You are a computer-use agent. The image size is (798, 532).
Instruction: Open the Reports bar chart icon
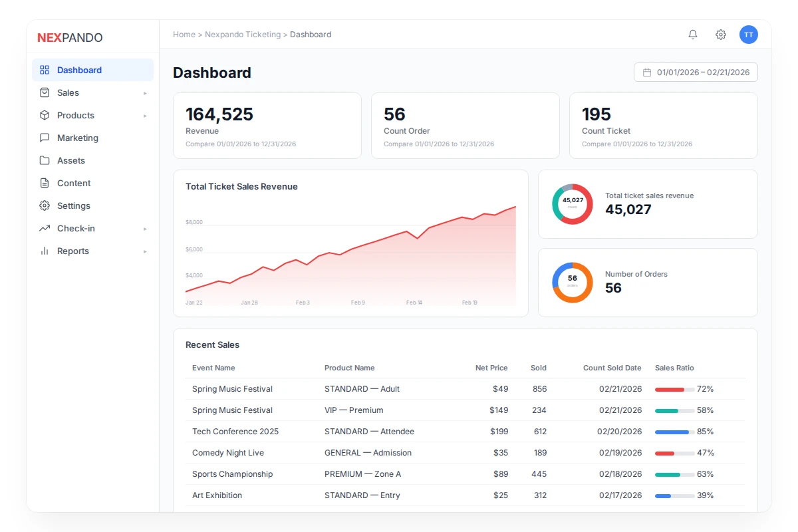pyautogui.click(x=44, y=251)
